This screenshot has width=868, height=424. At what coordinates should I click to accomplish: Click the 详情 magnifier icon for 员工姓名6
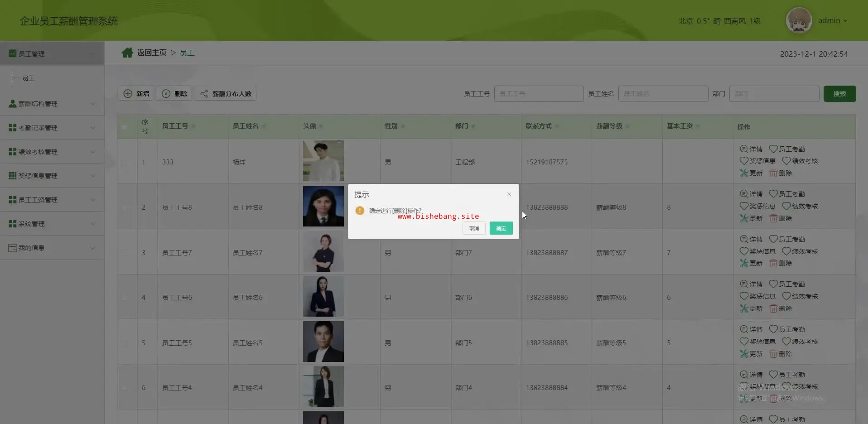click(744, 284)
